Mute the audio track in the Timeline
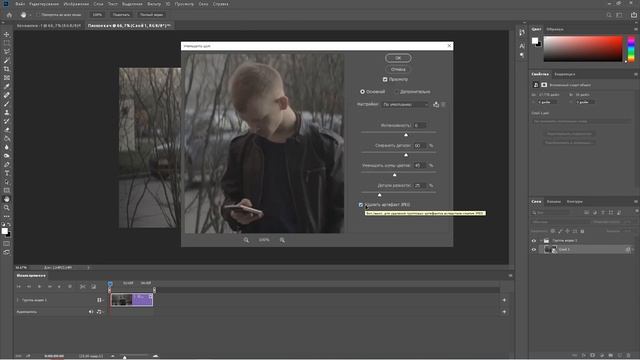Viewport: 640px width, 360px height. click(x=91, y=312)
